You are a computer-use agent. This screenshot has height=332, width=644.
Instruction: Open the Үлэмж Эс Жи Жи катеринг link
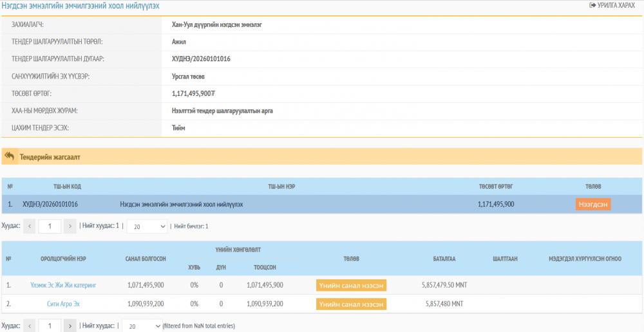tap(63, 285)
